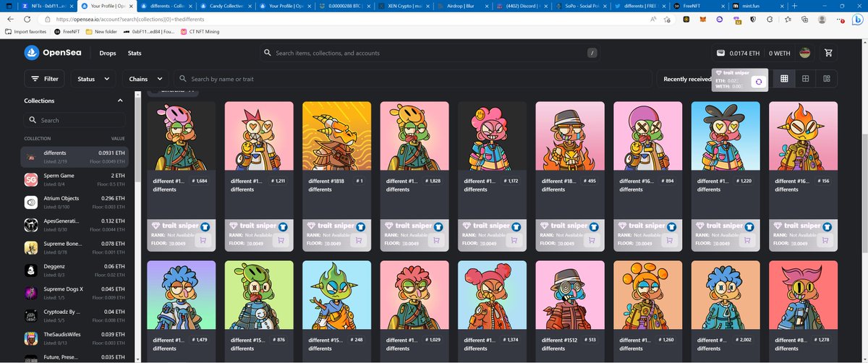Open the NFT image ranked 248
The width and height of the screenshot is (868, 363).
click(336, 295)
